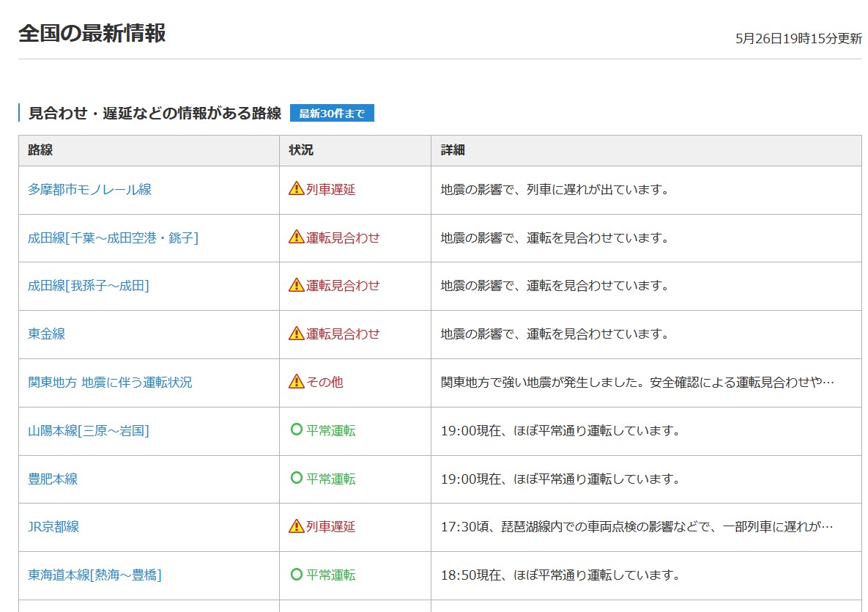Screen dimensions: 868x612
Task: Click detail 17:30頃、琵琶湖線内での車両点検
Action: coord(637,526)
